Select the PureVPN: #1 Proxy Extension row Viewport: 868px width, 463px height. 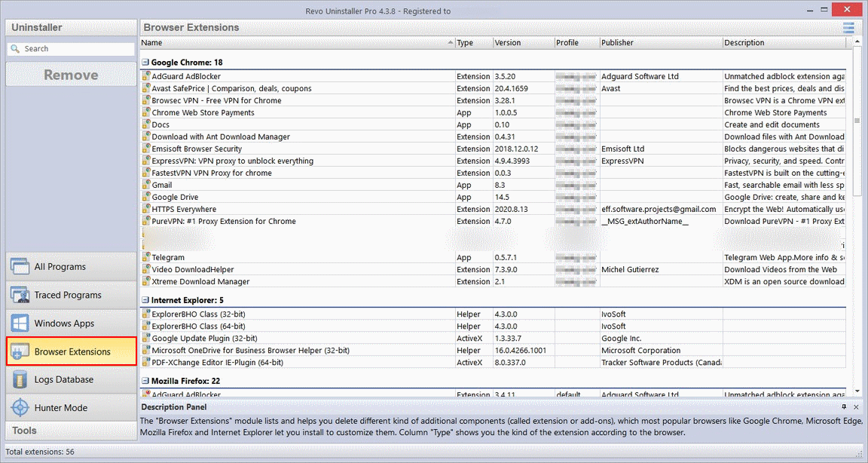(x=494, y=221)
